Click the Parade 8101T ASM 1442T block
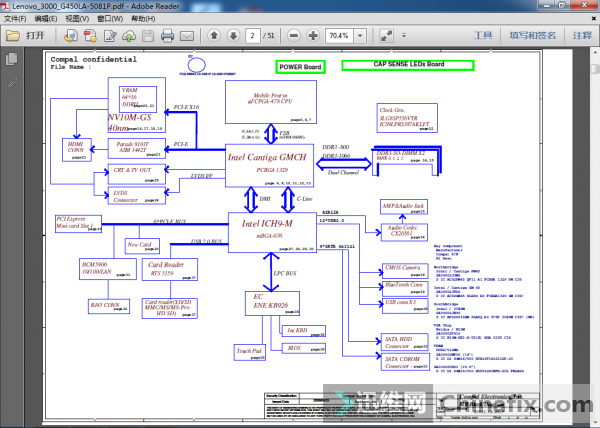 click(137, 148)
